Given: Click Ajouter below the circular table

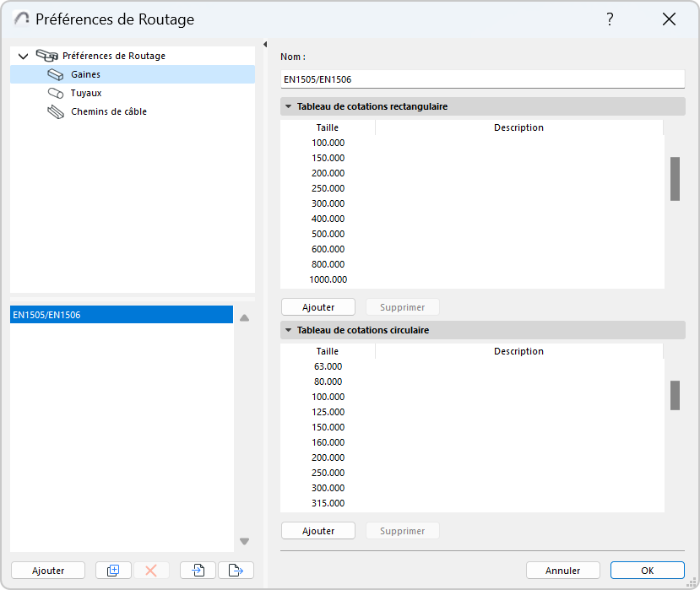Looking at the screenshot, I should [317, 531].
